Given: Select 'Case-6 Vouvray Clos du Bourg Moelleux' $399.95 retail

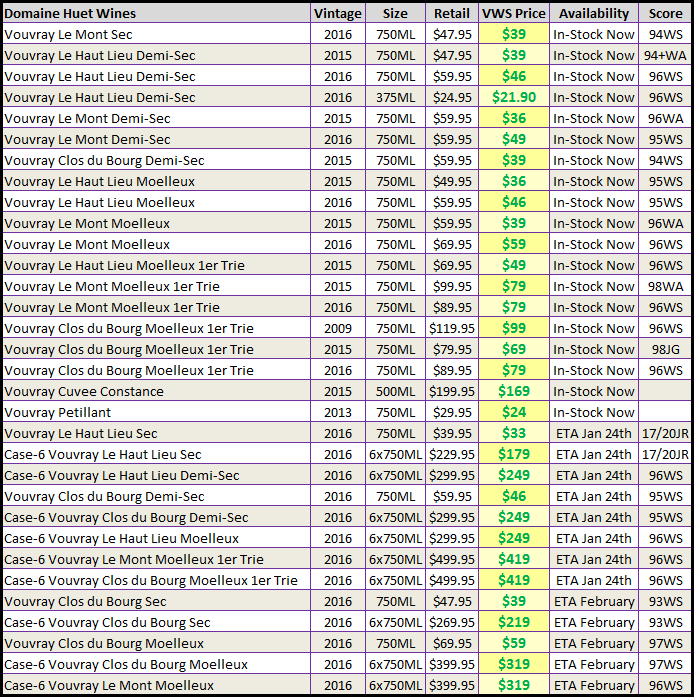Looking at the screenshot, I should tap(452, 664).
